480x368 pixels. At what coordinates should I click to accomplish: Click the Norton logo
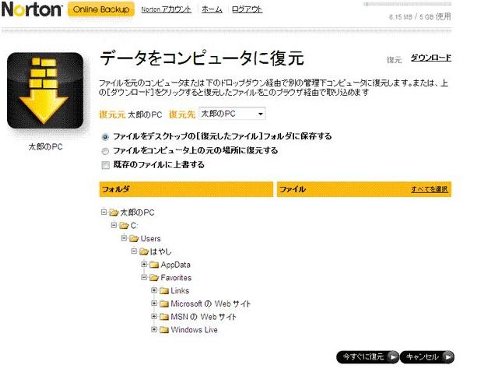coord(31,9)
